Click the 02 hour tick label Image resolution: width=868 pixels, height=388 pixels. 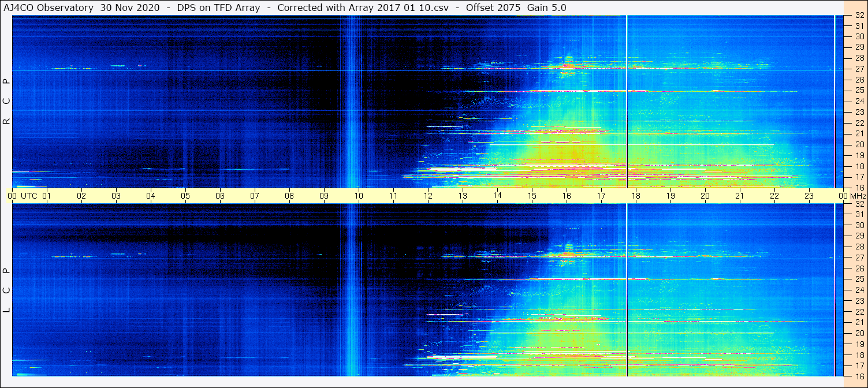coord(81,196)
